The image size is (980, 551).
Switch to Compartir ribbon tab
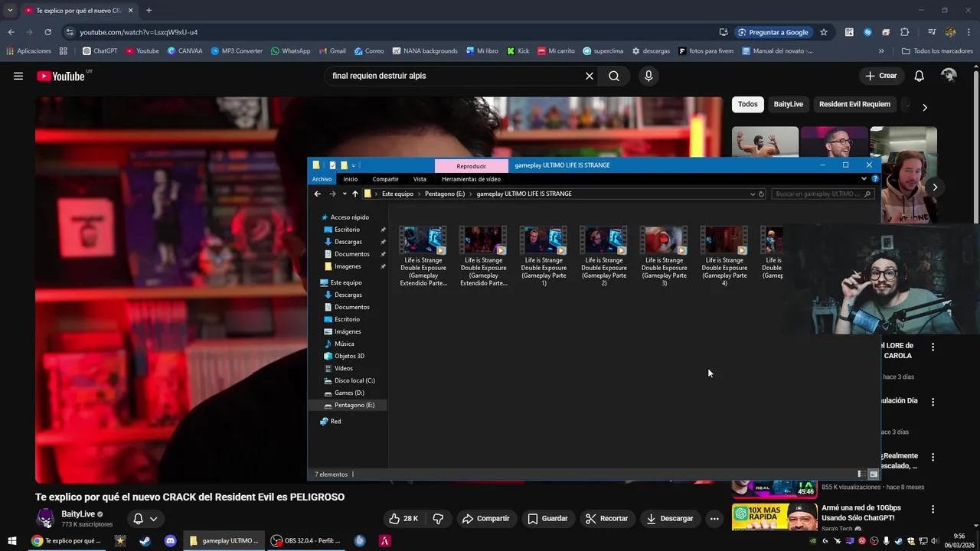(x=386, y=179)
